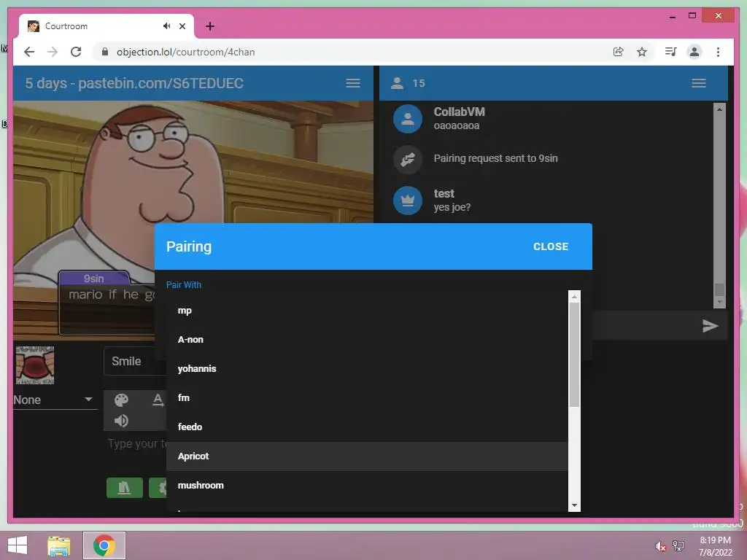
Task: Mute the Courtroom tab audio icon
Action: (166, 26)
